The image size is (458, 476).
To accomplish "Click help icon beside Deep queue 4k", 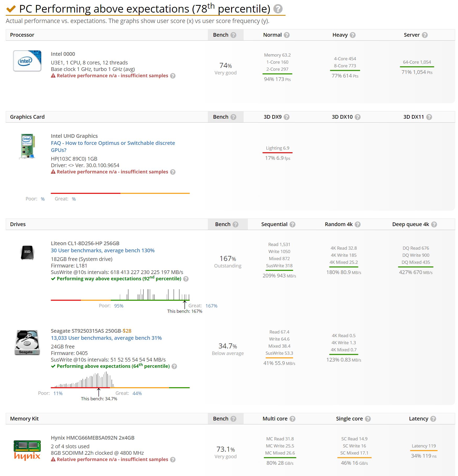I will coord(434,225).
